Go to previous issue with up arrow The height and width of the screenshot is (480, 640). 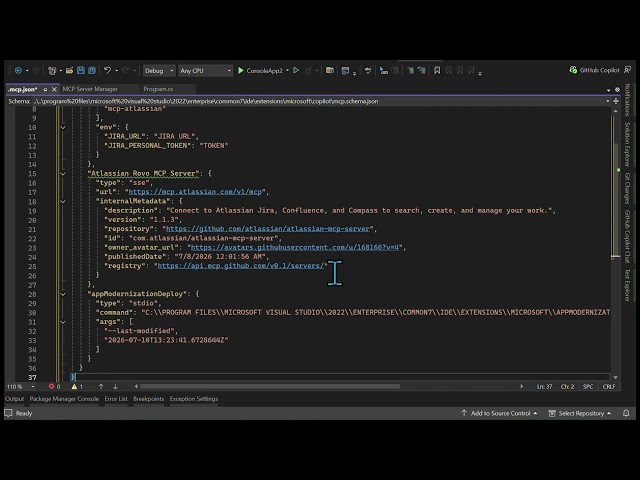[x=101, y=387]
